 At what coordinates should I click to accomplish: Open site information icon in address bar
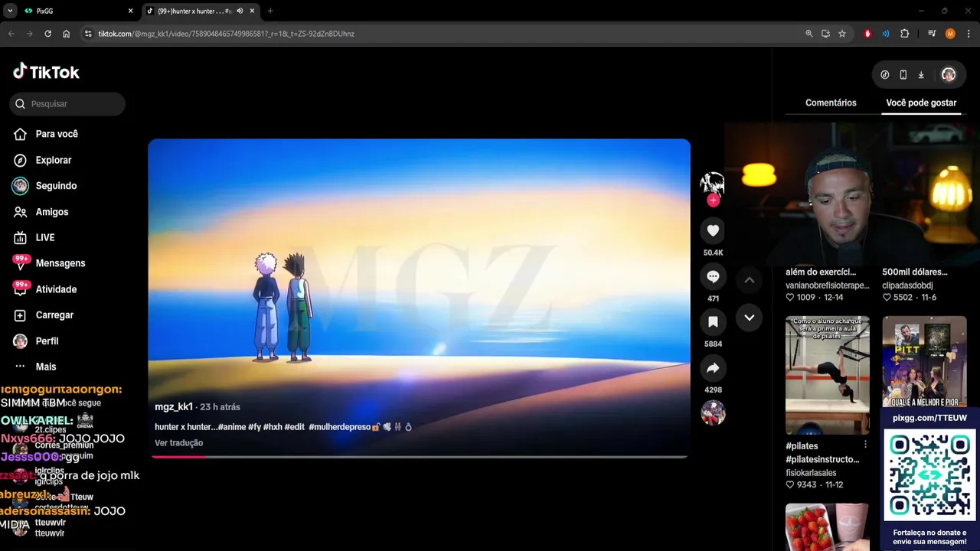click(88, 34)
